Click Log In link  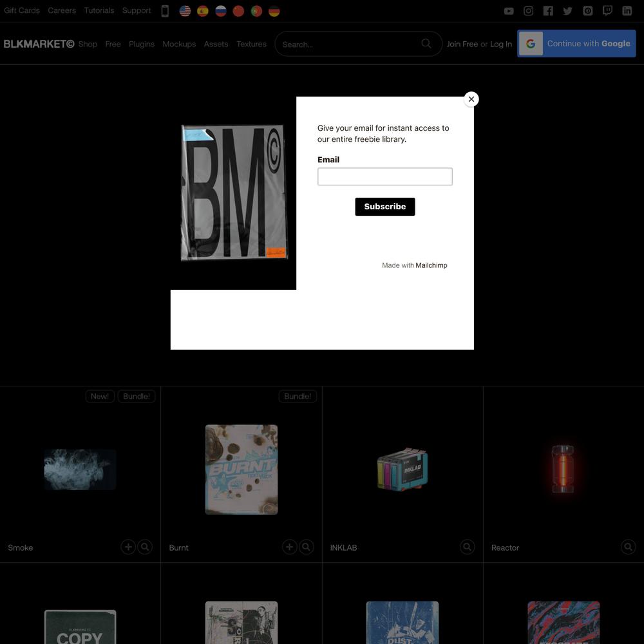(x=501, y=44)
